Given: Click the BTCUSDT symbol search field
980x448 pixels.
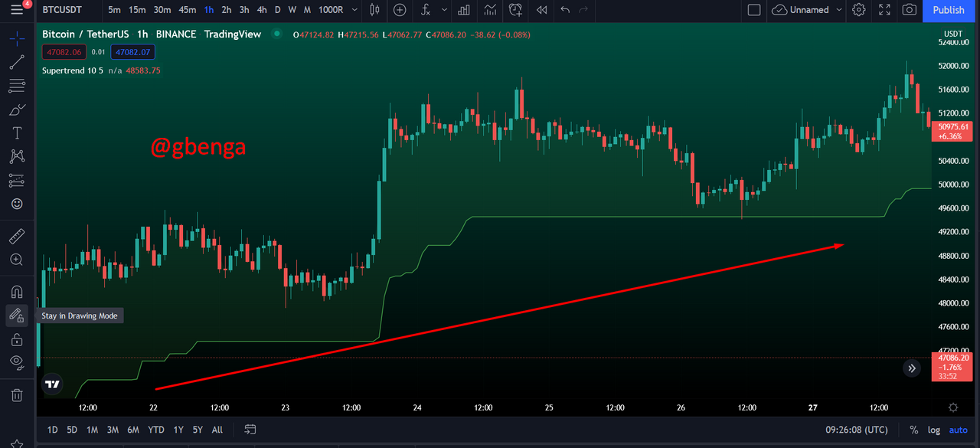Looking at the screenshot, I should click(64, 10).
